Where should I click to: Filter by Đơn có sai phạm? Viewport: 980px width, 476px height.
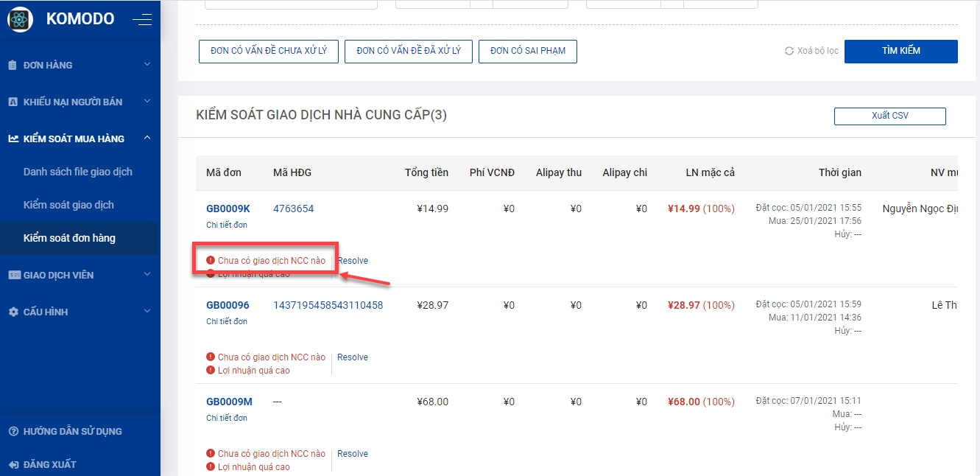pyautogui.click(x=527, y=51)
